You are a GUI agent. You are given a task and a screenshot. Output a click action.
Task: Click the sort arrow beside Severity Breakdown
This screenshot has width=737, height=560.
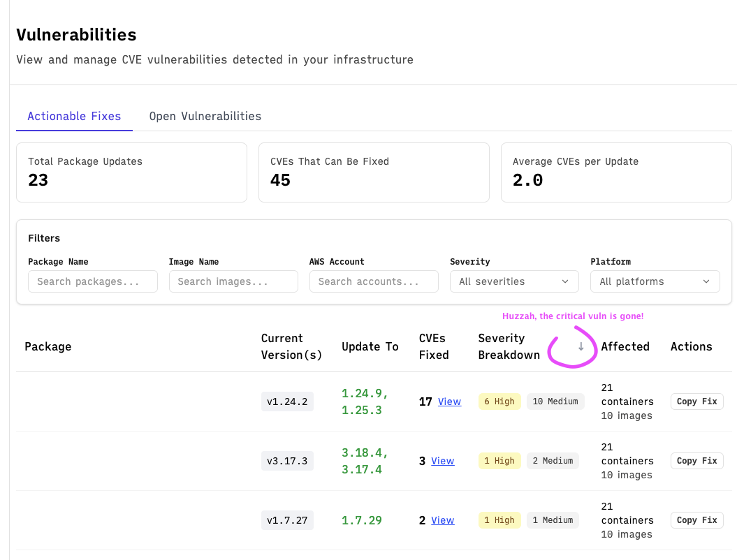[581, 346]
